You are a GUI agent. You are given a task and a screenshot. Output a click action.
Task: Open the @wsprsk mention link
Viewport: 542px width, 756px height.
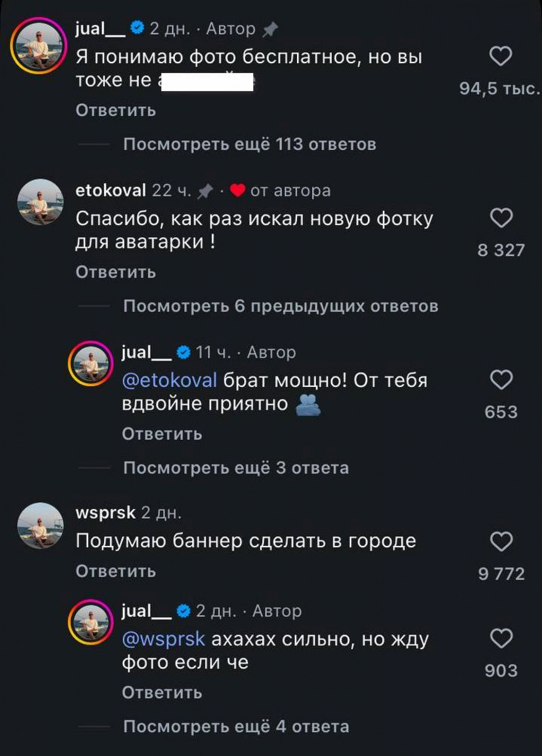[164, 639]
